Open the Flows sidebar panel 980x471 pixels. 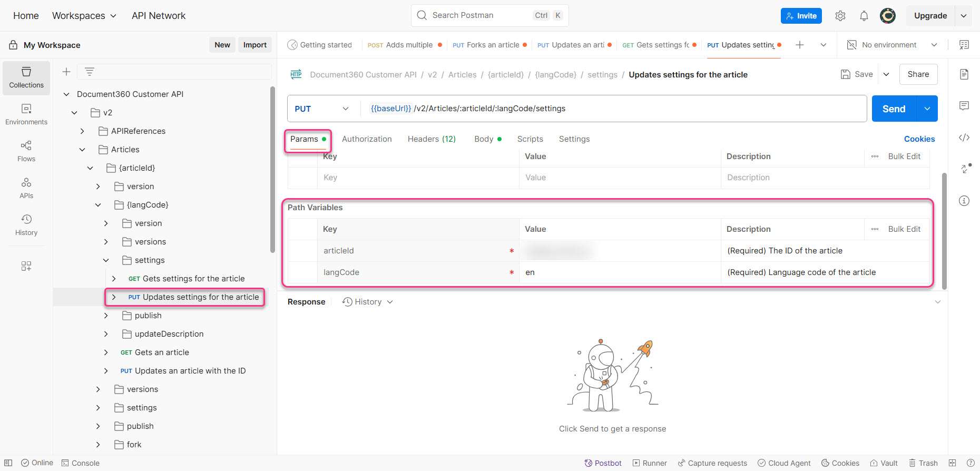pyautogui.click(x=26, y=151)
